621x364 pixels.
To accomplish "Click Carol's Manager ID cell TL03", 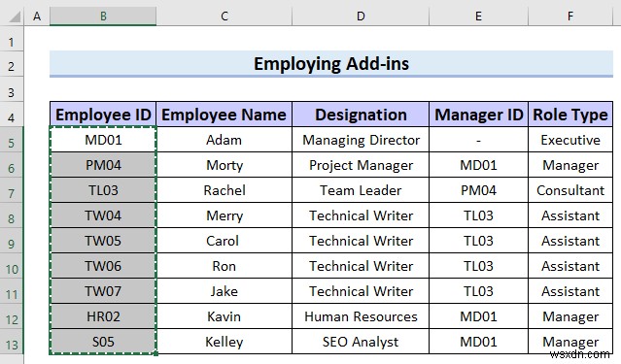I will [478, 241].
